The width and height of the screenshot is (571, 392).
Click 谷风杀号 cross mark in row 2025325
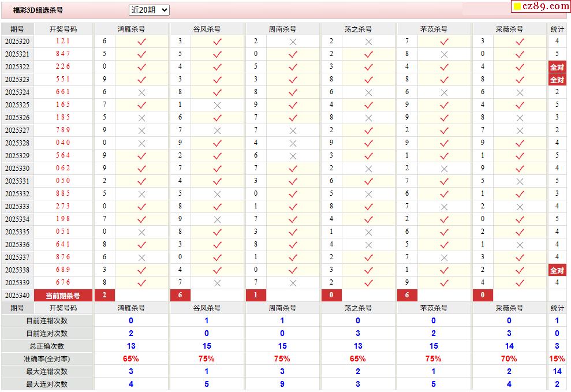coord(217,105)
